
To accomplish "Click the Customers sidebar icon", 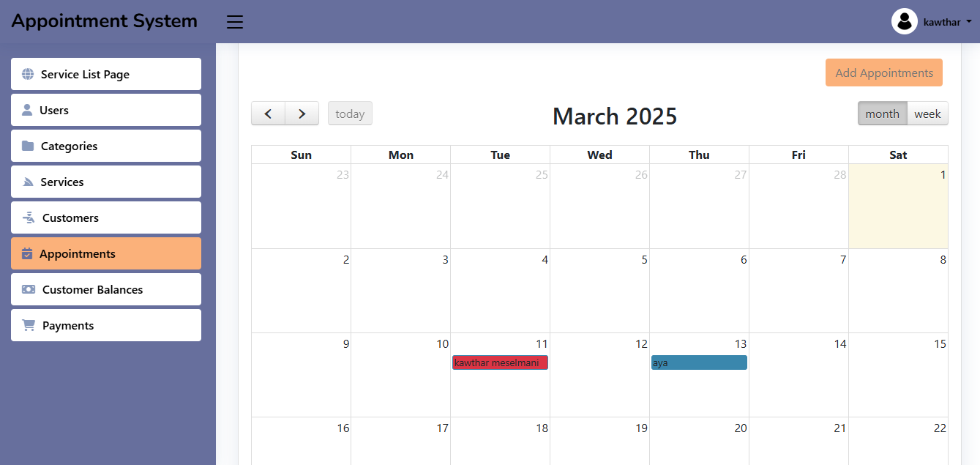I will tap(29, 217).
